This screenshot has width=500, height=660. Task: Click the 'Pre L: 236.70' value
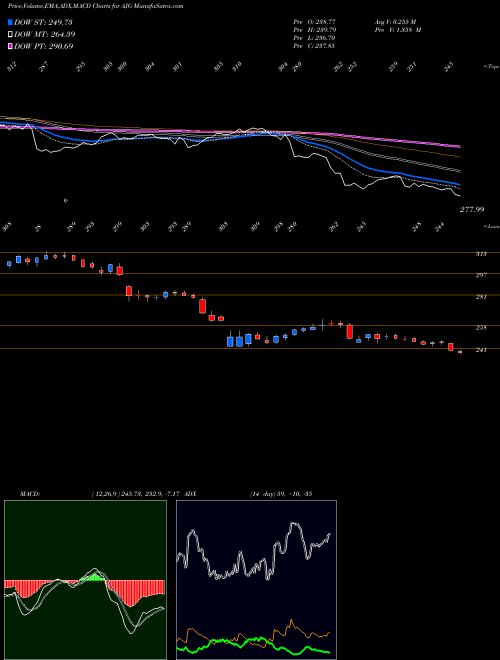(x=314, y=37)
